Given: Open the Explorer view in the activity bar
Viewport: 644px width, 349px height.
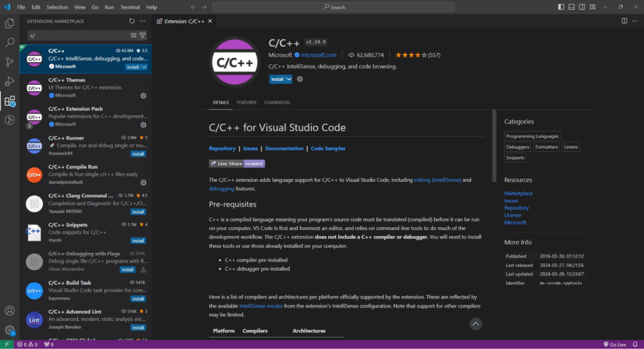Looking at the screenshot, I should click(x=9, y=24).
